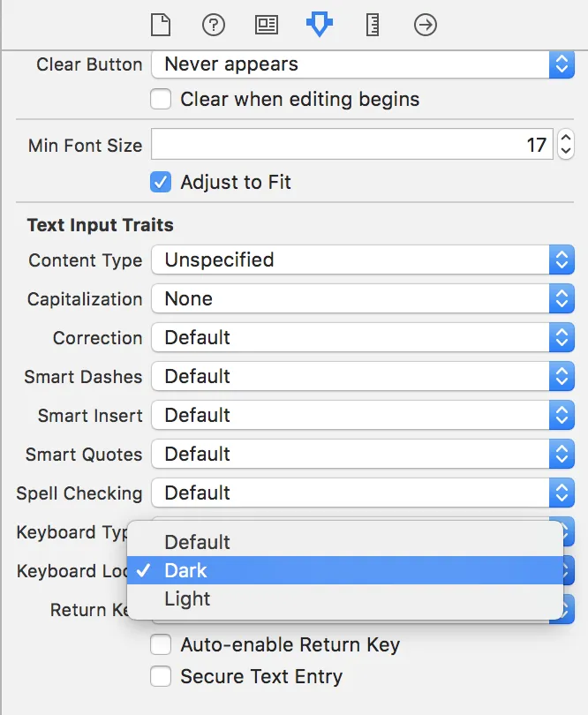Open the Spell Checking dropdown
The height and width of the screenshot is (715, 588).
click(363, 493)
